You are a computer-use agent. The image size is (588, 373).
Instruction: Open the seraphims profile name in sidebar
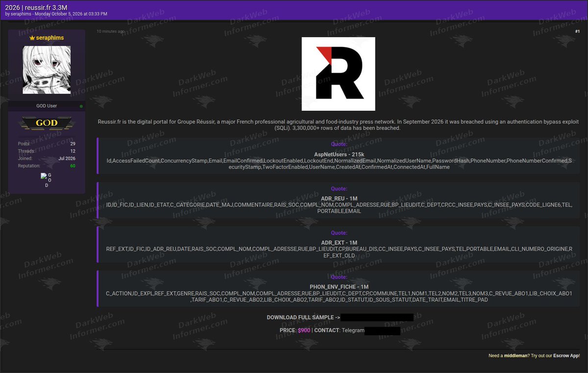tap(50, 38)
